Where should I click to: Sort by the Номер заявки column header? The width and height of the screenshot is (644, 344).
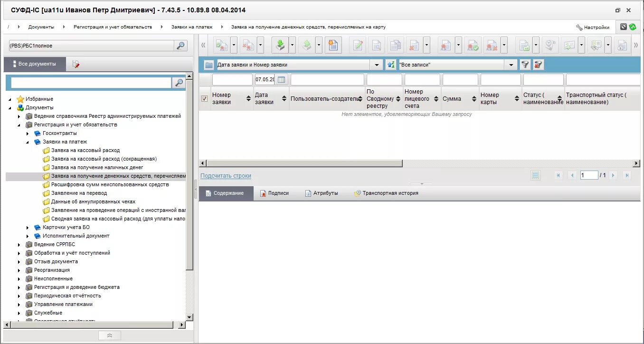231,98
